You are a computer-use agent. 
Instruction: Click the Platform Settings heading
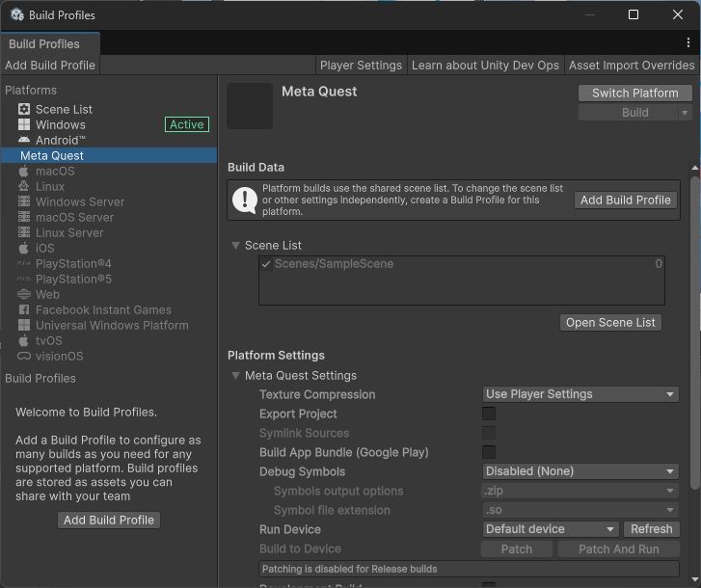point(276,356)
